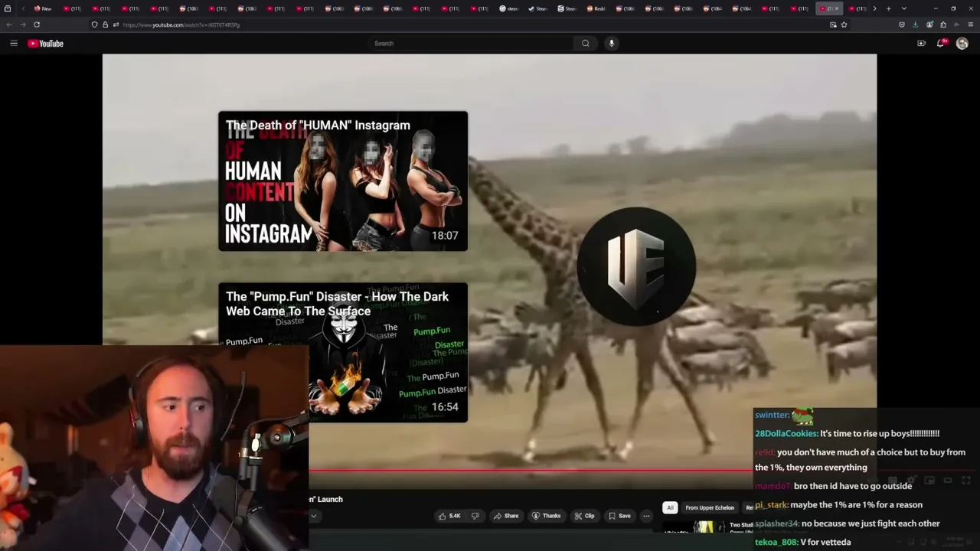Click the Upper Echelon channel logo circle
The width and height of the screenshot is (980, 551).
(636, 266)
